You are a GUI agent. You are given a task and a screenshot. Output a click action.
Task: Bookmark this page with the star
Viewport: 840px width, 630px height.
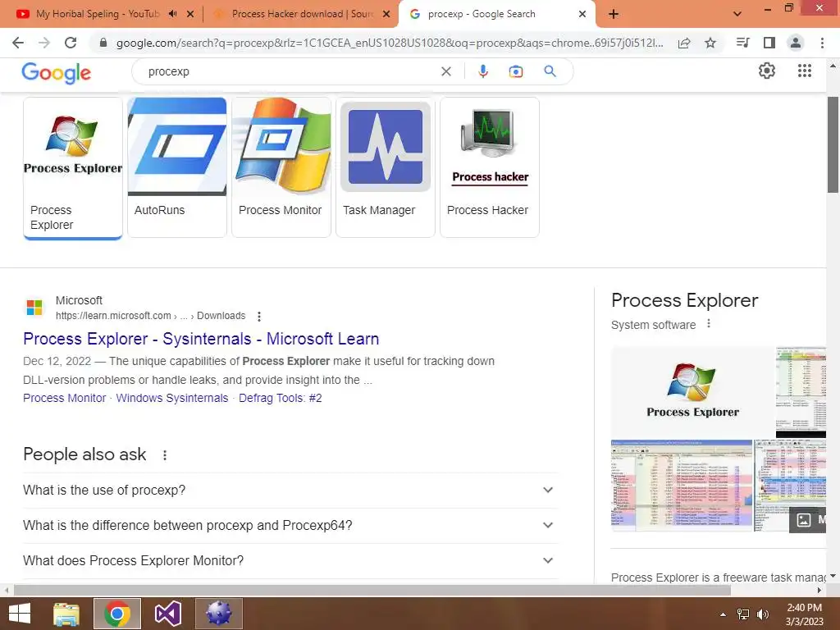tap(710, 43)
